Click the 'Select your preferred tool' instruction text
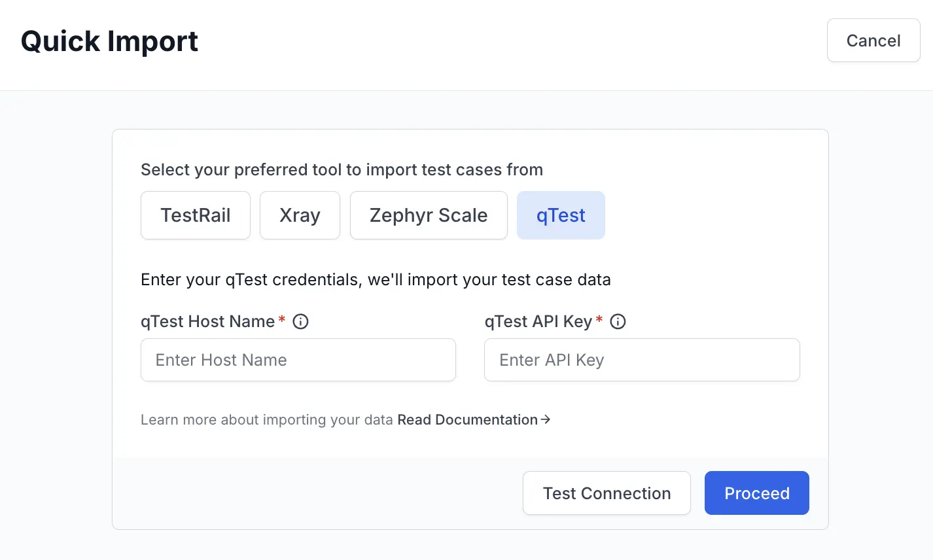933x560 pixels. [342, 170]
